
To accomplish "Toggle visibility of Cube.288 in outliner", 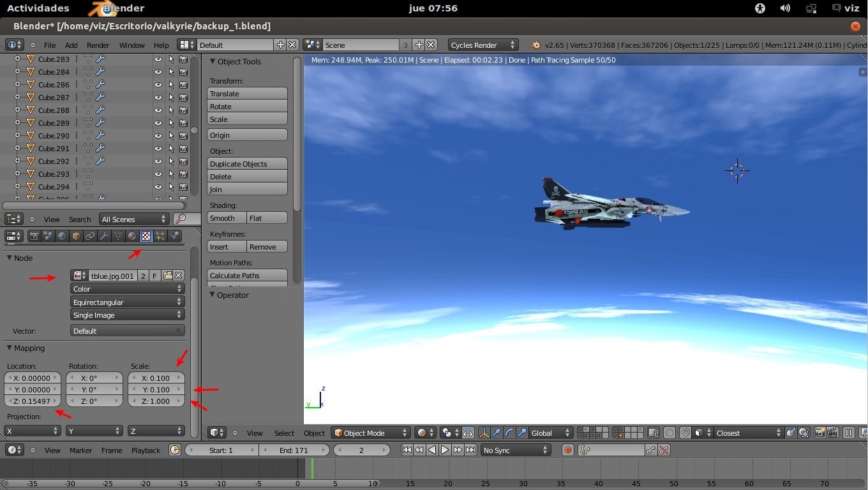I will tap(158, 110).
